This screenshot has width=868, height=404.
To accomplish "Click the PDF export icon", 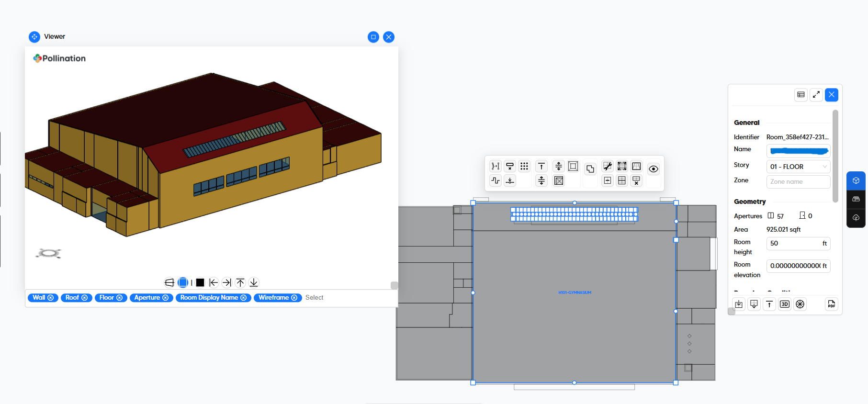I will tap(831, 304).
